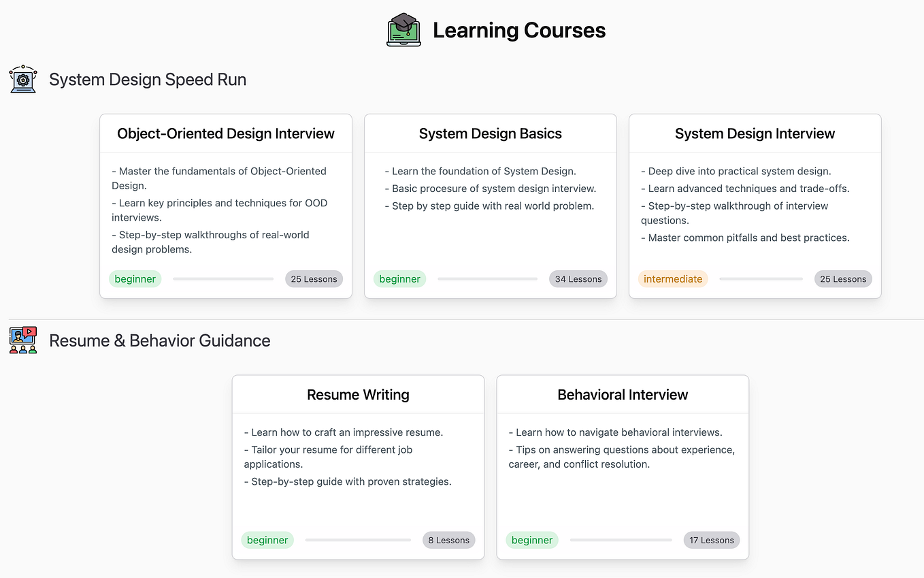Click the 8 Lessons pill on Resume Writing

coord(448,540)
